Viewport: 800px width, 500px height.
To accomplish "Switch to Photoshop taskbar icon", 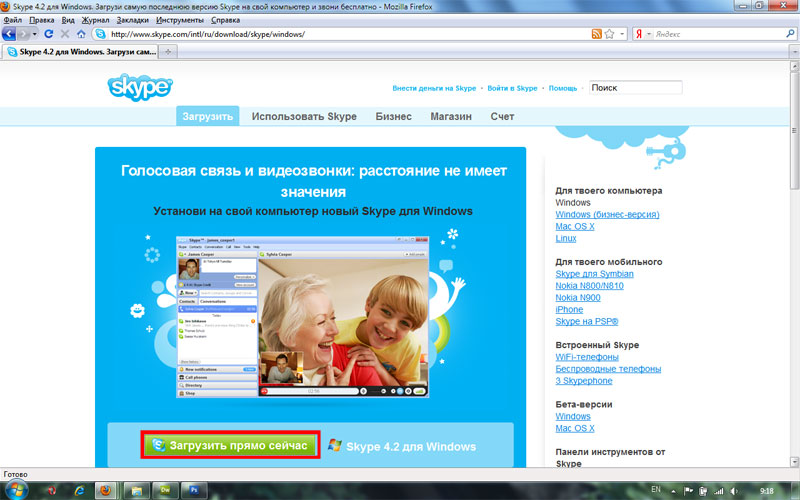I will (x=194, y=490).
